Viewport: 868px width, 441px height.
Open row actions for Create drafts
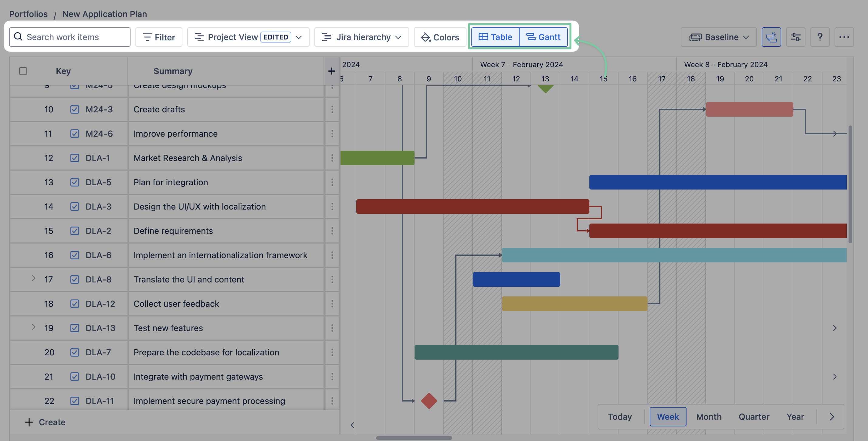332,109
